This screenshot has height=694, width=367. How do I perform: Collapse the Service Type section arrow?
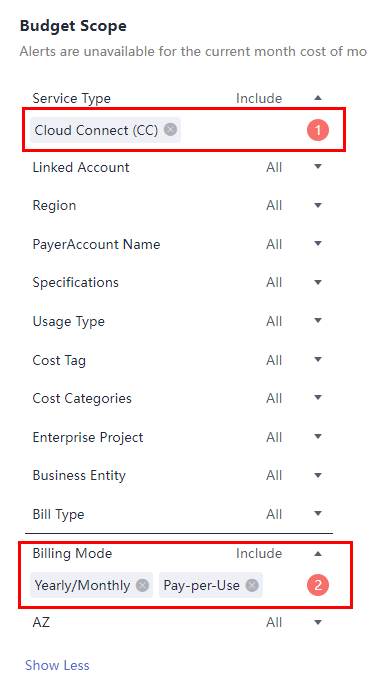[318, 98]
